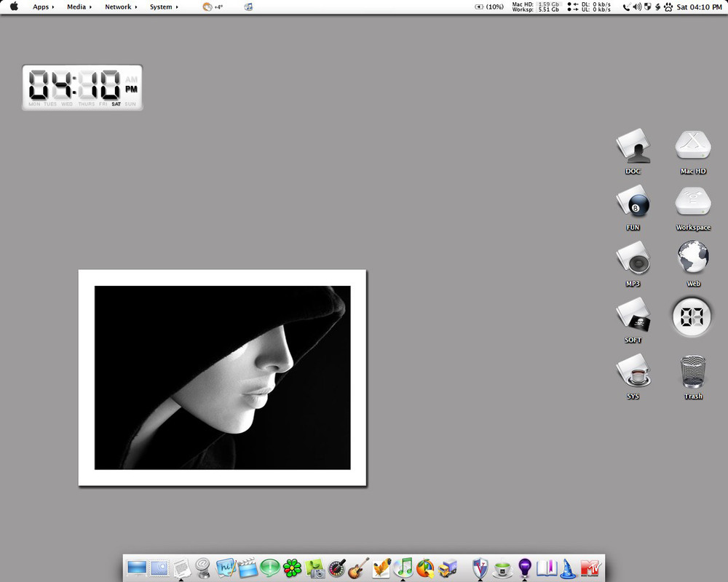Open the MTV icon in dock
This screenshot has width=728, height=582.
coord(590,568)
